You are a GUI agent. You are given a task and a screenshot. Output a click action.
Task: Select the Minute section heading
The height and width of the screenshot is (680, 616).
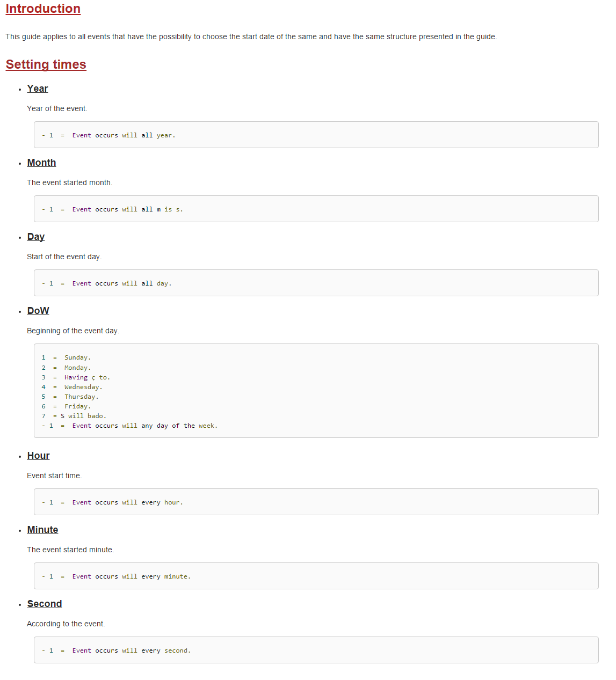tap(42, 530)
